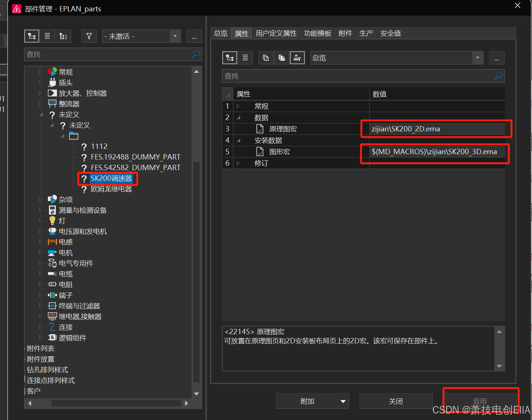Click the filter funnel icon
The image size is (532, 420).
89,36
